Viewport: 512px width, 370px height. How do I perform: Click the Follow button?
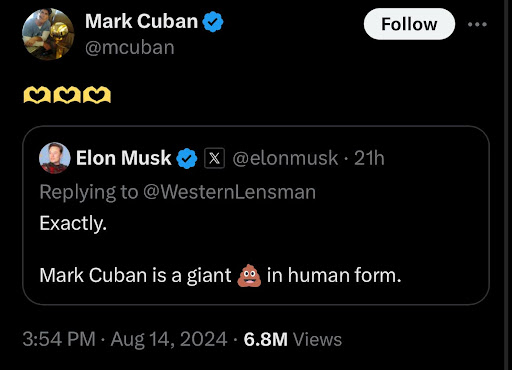click(409, 24)
